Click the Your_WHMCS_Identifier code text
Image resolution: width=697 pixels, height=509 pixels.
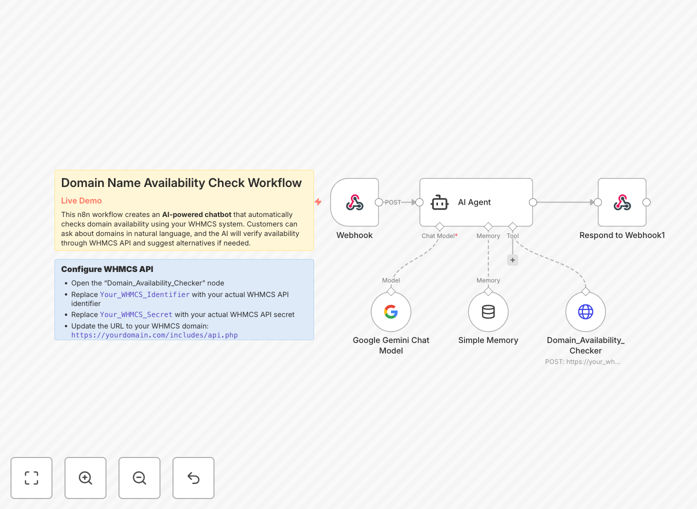[144, 294]
